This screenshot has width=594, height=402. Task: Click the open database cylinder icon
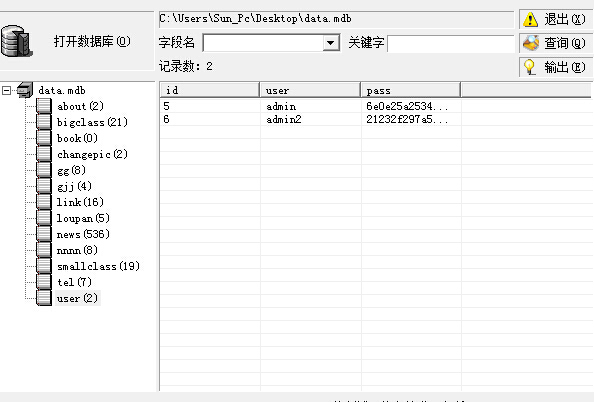tap(16, 41)
